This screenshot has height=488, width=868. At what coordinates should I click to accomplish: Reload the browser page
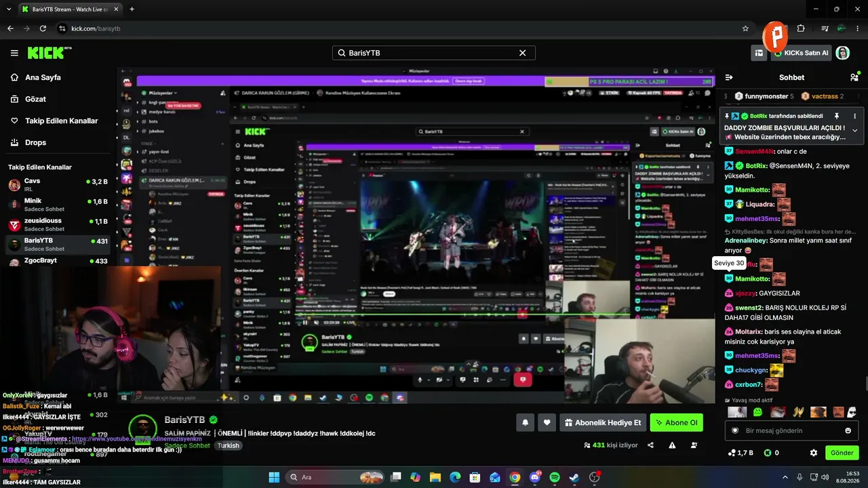(x=43, y=28)
